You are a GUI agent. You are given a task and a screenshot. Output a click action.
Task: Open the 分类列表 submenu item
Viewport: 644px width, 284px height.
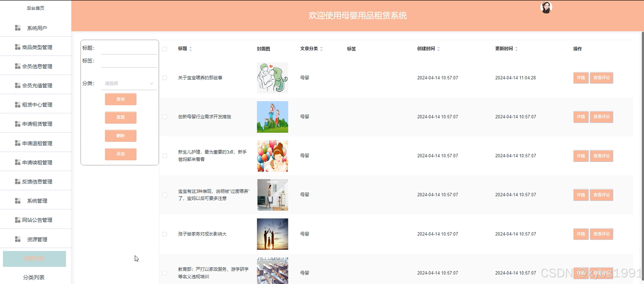[34, 277]
